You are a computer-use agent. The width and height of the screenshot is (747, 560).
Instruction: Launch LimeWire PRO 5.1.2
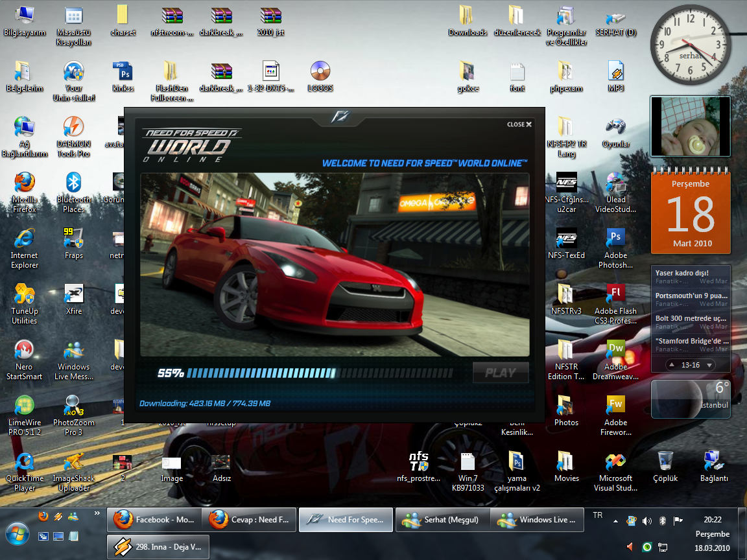pos(24,415)
